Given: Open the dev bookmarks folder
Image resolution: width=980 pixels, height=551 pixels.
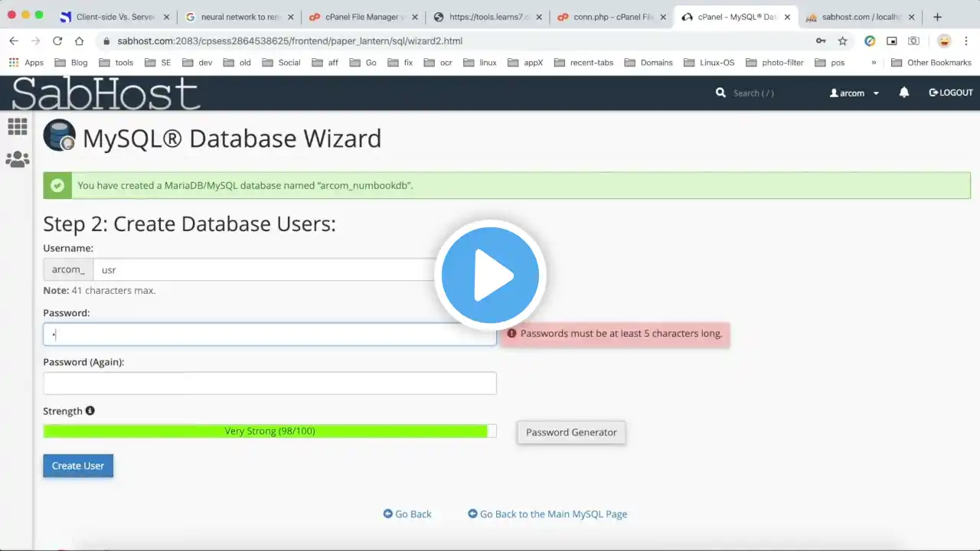Looking at the screenshot, I should [197, 63].
